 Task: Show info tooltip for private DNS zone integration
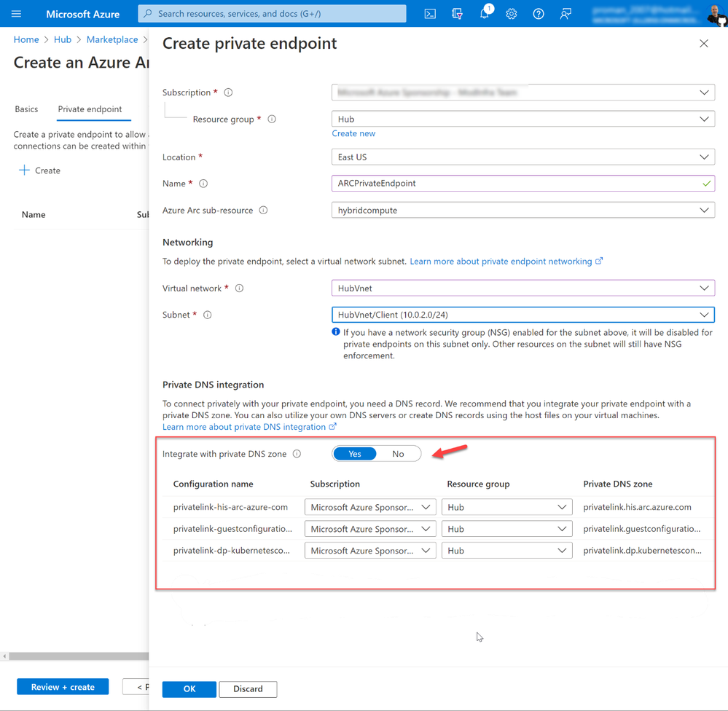click(x=297, y=454)
